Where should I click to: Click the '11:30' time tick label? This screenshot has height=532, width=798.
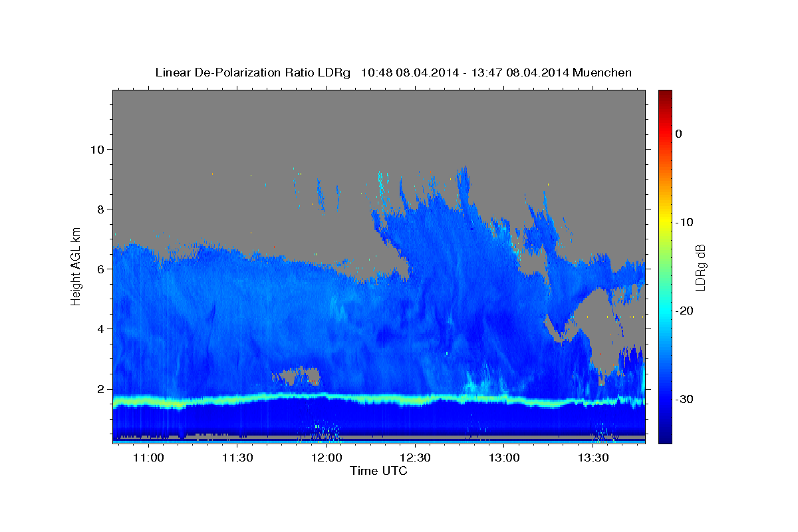coord(237,458)
